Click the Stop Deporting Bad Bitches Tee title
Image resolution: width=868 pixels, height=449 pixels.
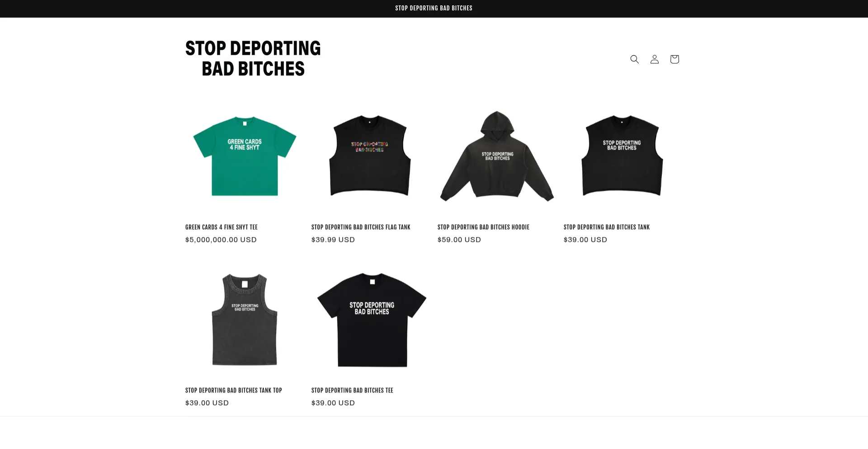(x=352, y=390)
